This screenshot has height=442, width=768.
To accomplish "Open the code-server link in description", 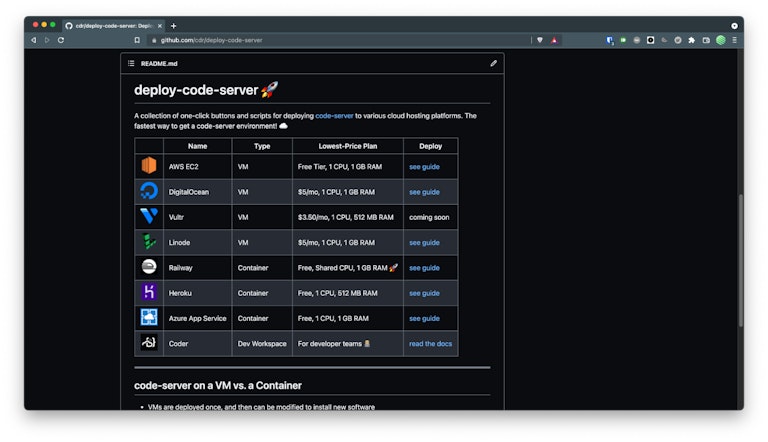I will [334, 116].
